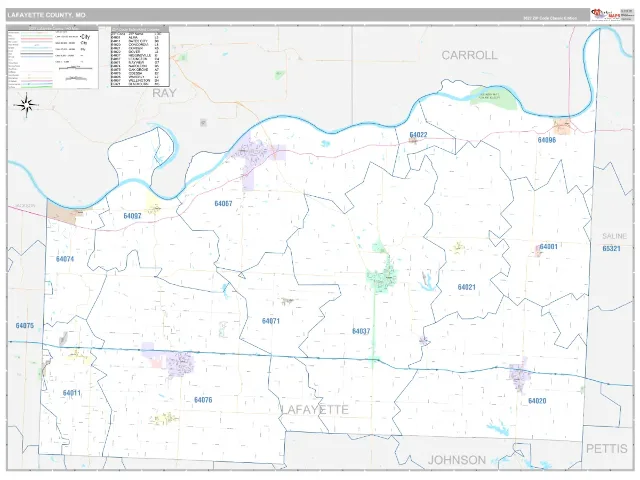640x480 pixels.
Task: Select ZIP code label 64097
Action: pyautogui.click(x=132, y=216)
